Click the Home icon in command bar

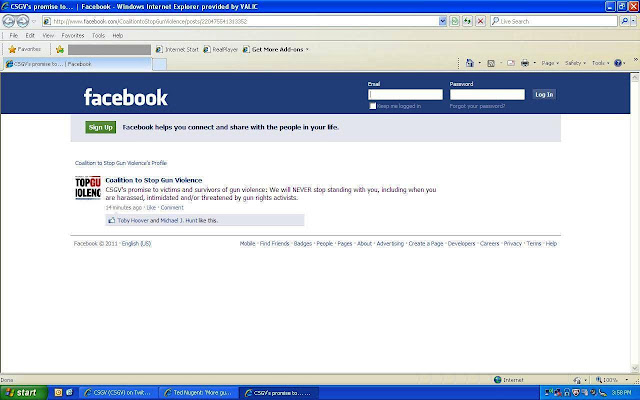470,63
